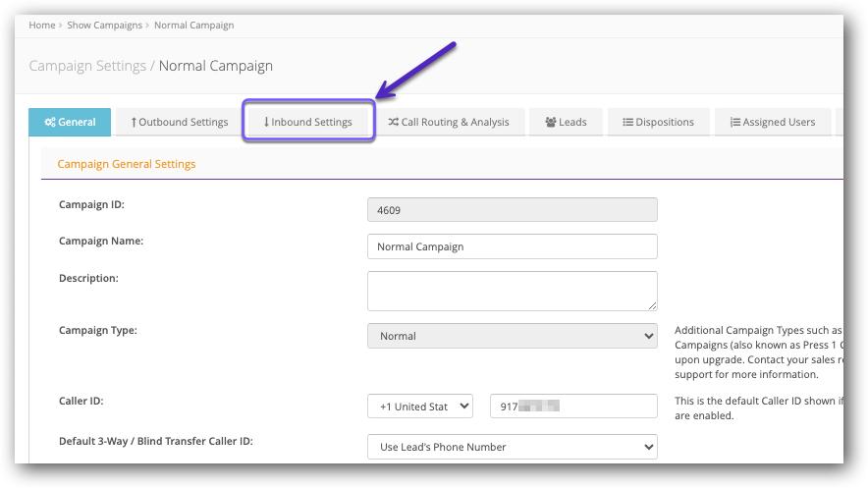The height and width of the screenshot is (488, 868).
Task: Click the Campaign General Settings heading
Action: tap(127, 164)
